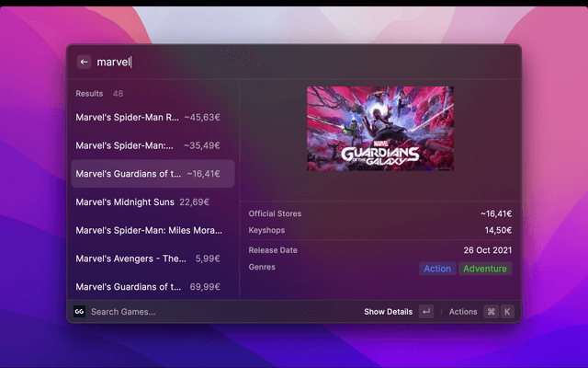Click the Guardians of the Galaxy cover image
588x368 pixels.
coord(379,129)
